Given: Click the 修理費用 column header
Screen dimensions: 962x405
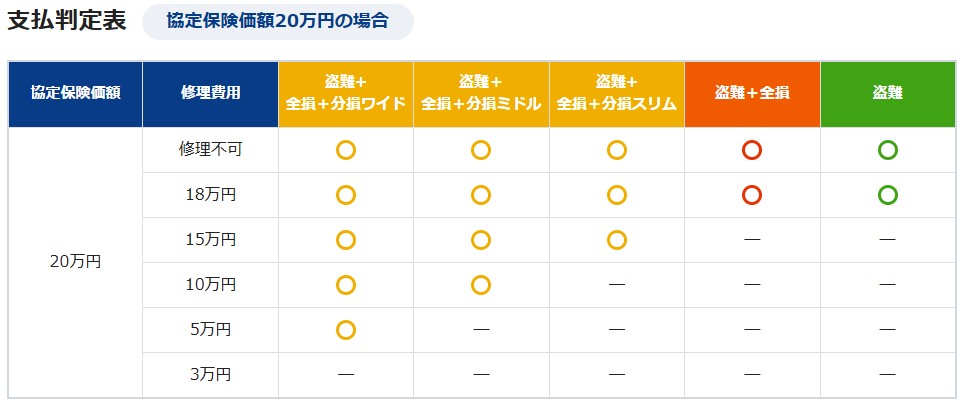Looking at the screenshot, I should 210,93.
